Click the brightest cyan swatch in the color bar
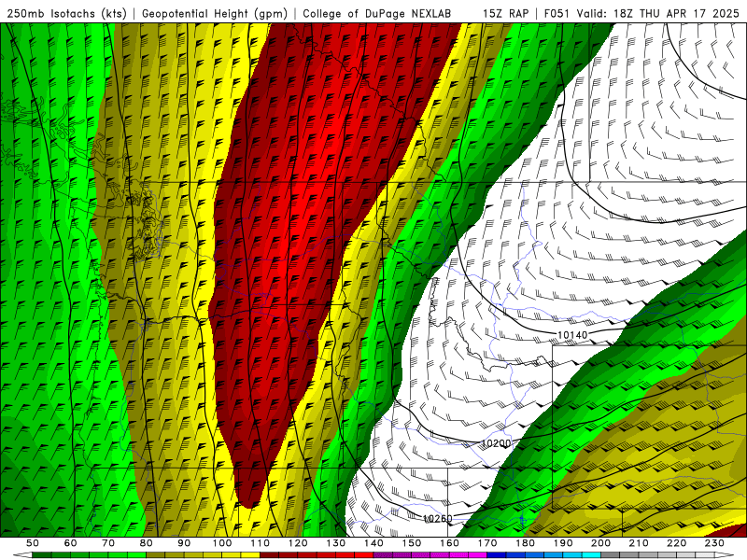The width and height of the screenshot is (747, 560). (x=592, y=554)
